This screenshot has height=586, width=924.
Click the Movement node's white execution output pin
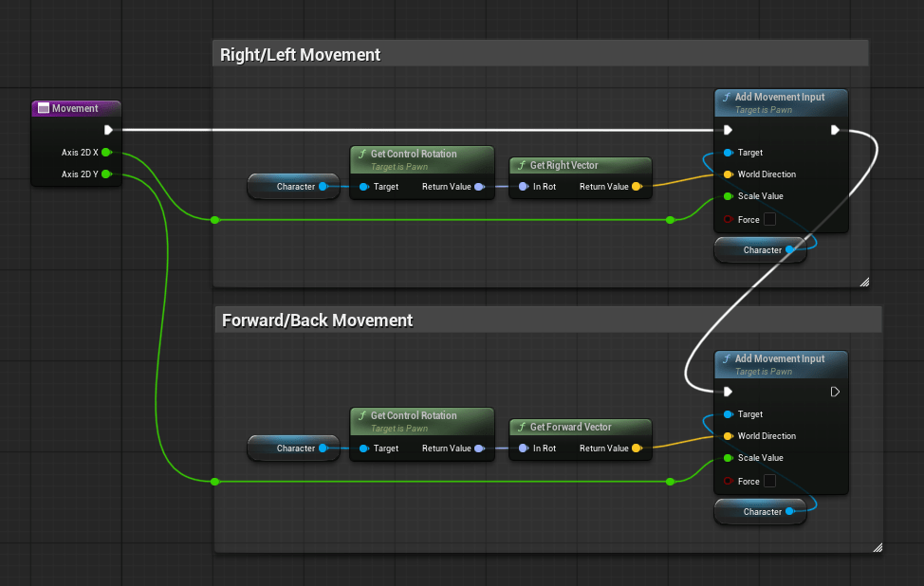(109, 130)
